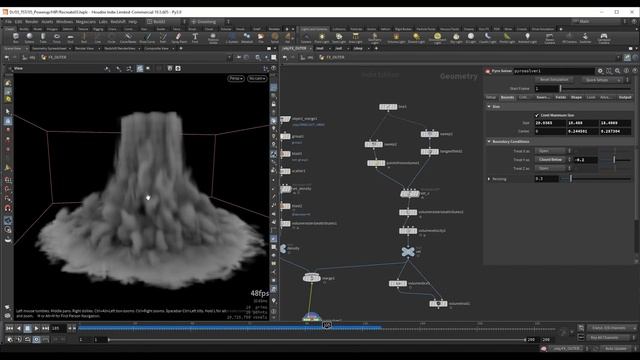Select the Distant Light shelf tool

416,38
